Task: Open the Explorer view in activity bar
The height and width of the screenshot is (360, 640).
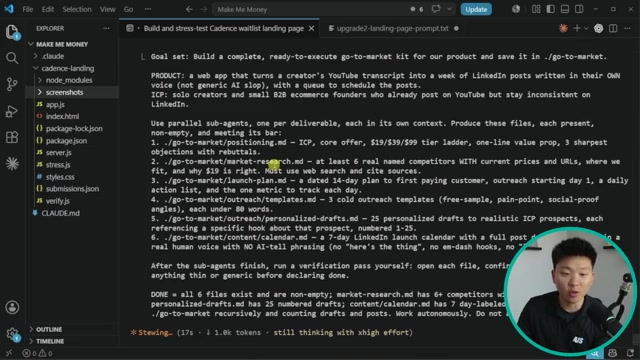Action: [12, 31]
